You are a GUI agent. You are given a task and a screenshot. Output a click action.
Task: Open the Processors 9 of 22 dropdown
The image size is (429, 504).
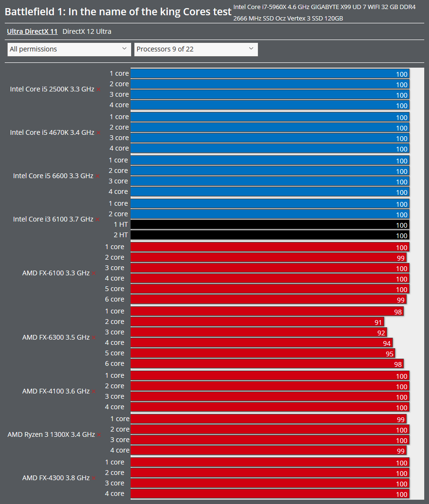pos(196,49)
